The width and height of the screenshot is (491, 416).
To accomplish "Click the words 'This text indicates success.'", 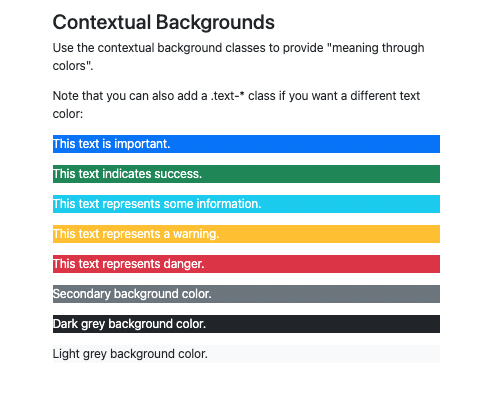I will (x=127, y=174).
